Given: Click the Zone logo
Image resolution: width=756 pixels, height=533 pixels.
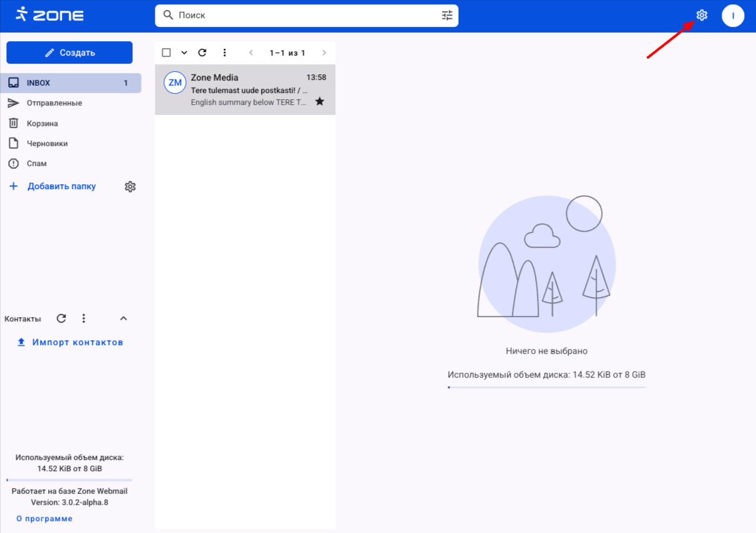Looking at the screenshot, I should click(49, 15).
